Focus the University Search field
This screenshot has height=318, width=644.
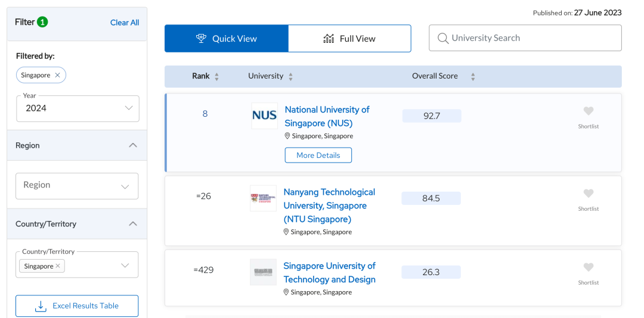point(525,38)
